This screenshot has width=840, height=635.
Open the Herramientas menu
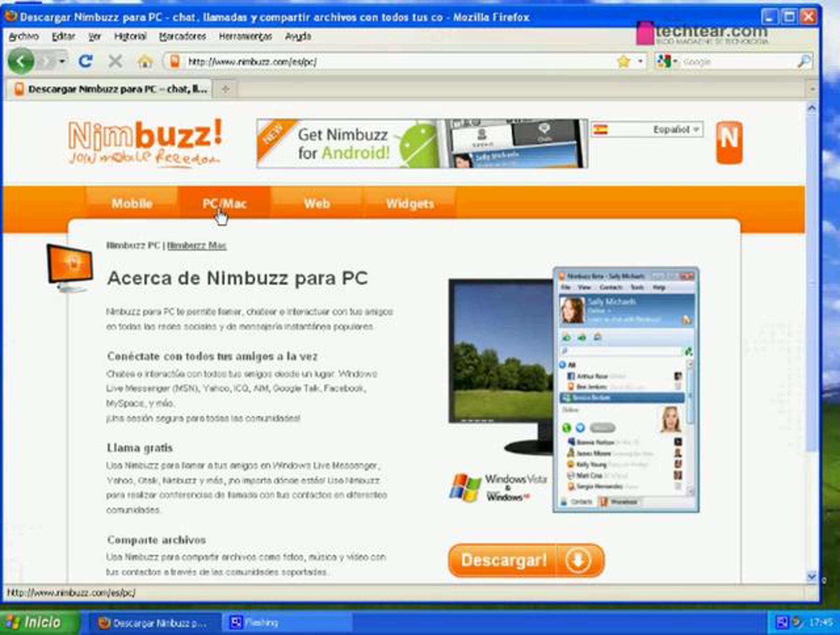point(245,36)
